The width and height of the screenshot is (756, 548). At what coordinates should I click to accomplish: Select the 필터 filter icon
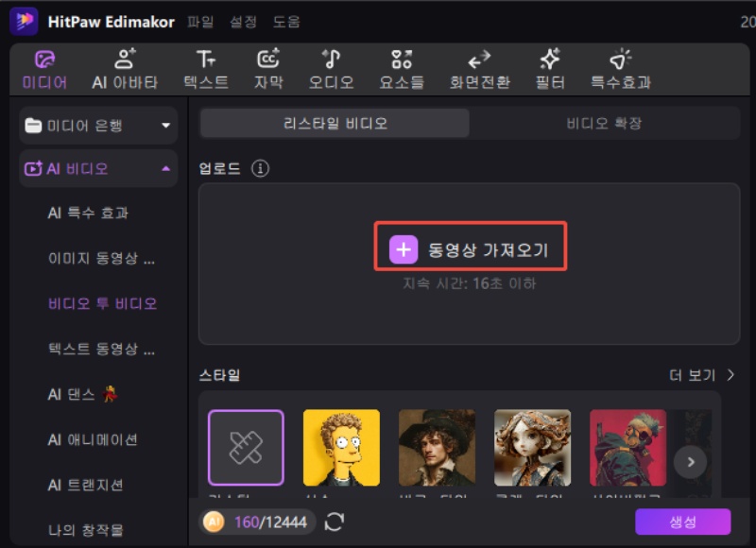(550, 66)
